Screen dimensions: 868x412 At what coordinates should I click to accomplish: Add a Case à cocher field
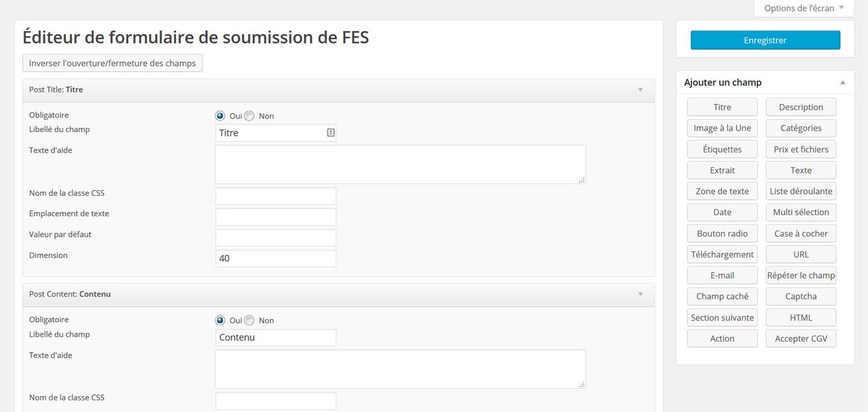[x=801, y=234]
